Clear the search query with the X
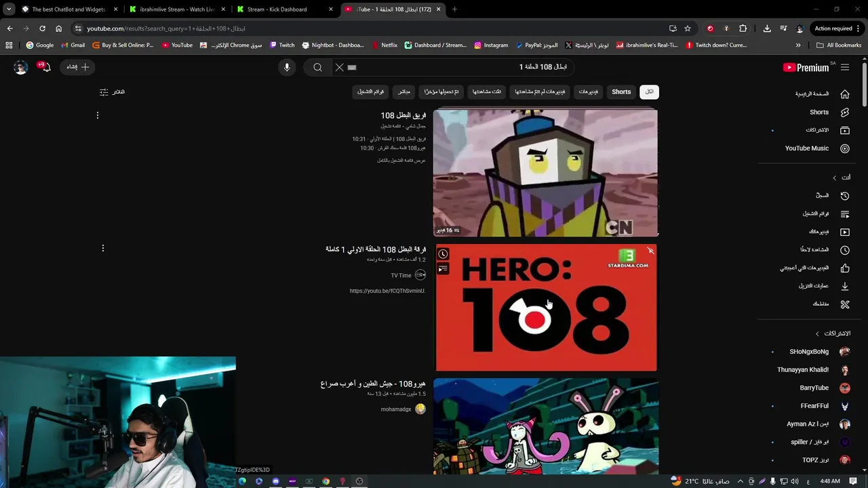 (340, 67)
